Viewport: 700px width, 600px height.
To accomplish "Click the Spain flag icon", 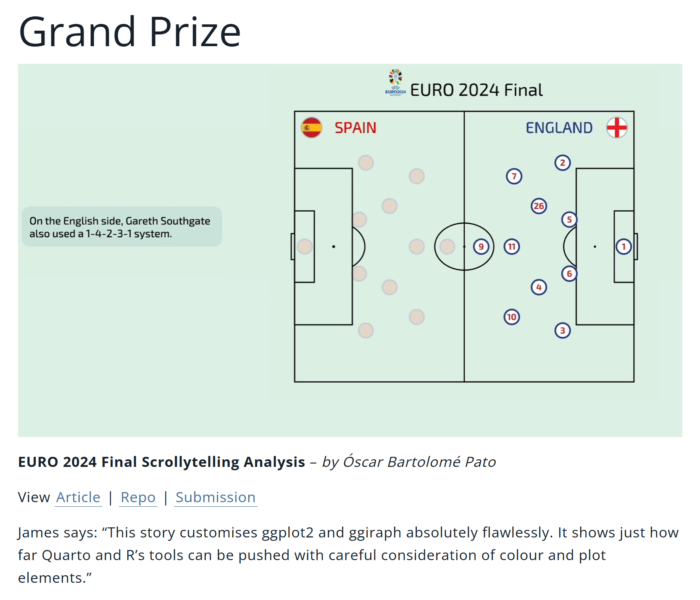I will click(311, 128).
